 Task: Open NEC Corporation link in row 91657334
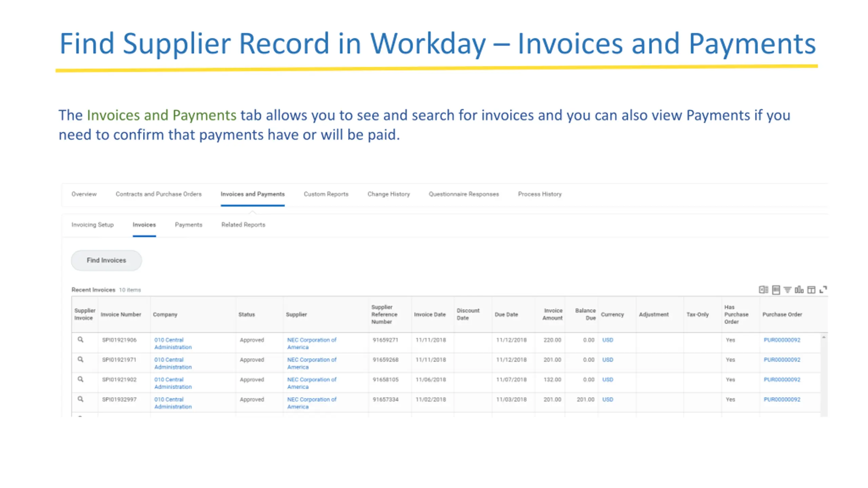312,403
